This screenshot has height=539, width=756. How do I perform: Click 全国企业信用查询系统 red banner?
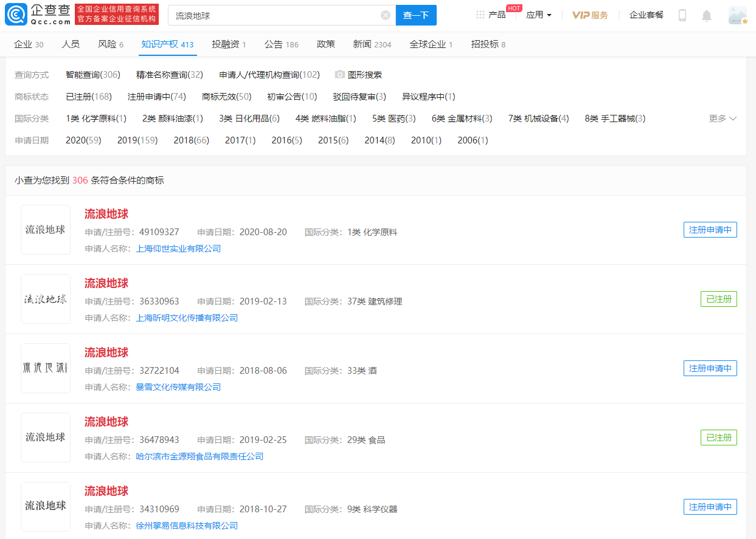117,15
